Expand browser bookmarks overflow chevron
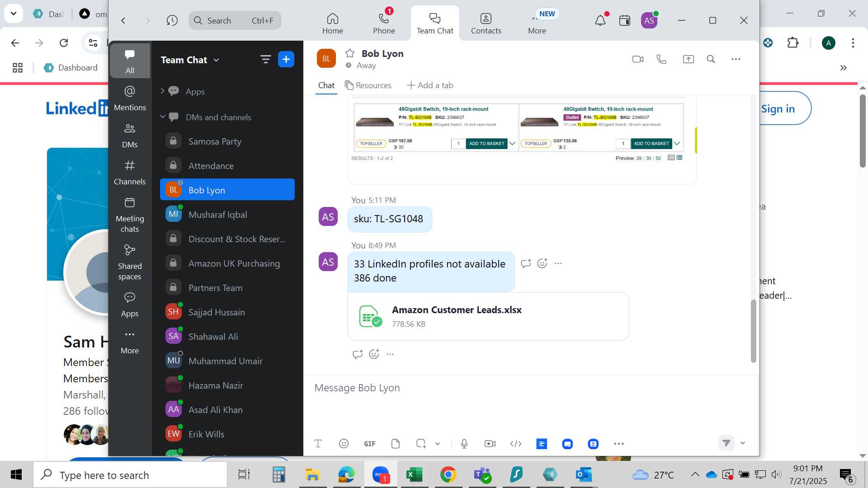This screenshot has width=868, height=488. (x=843, y=68)
